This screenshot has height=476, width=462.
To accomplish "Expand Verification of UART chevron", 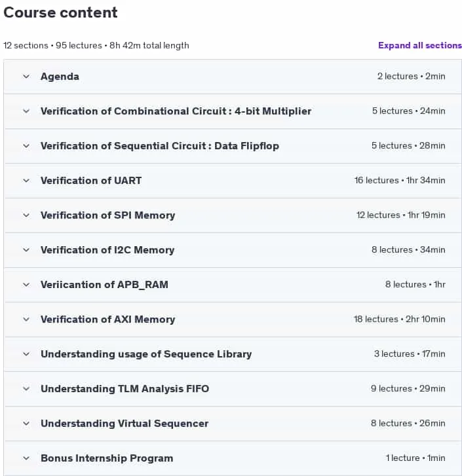I will click(26, 181).
